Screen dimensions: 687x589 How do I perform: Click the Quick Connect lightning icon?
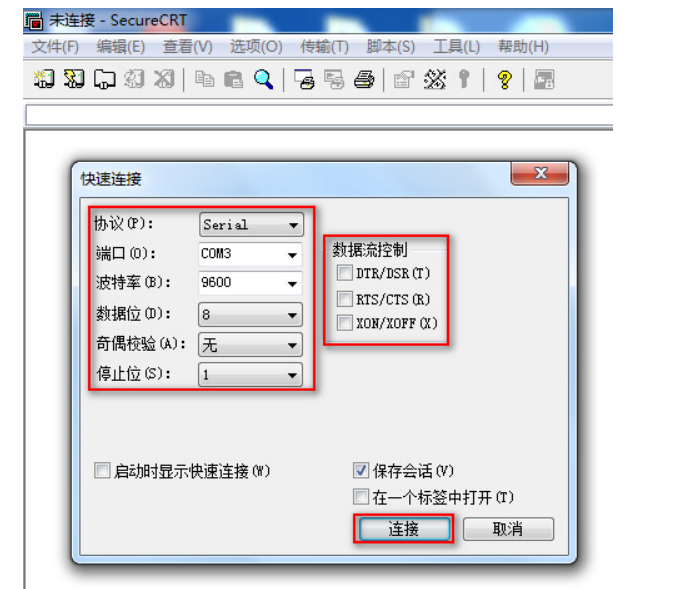coord(74,79)
